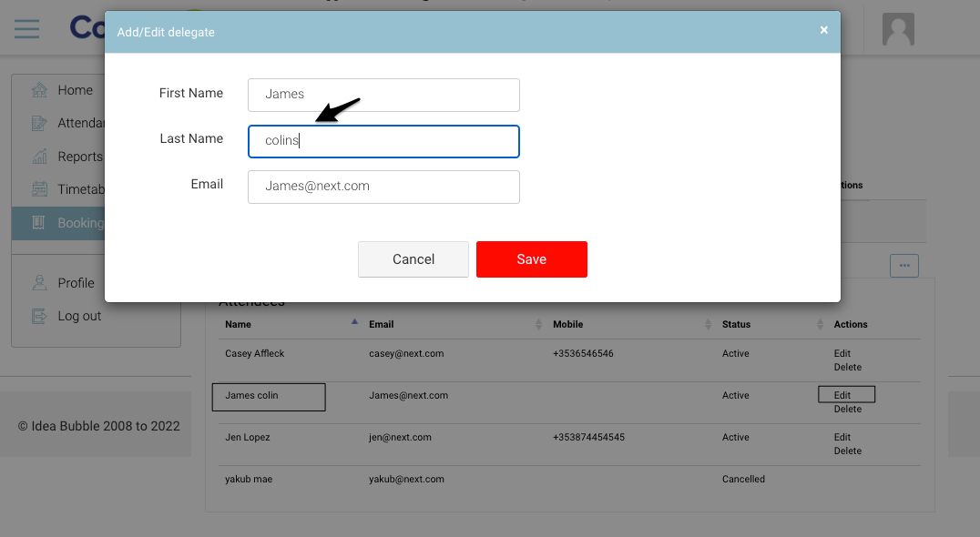
Task: Click Delete for Casey Affleck row
Action: 847,367
